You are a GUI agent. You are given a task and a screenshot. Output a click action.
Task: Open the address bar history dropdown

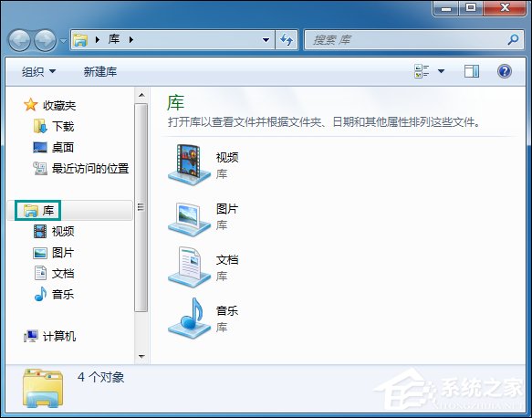[266, 40]
